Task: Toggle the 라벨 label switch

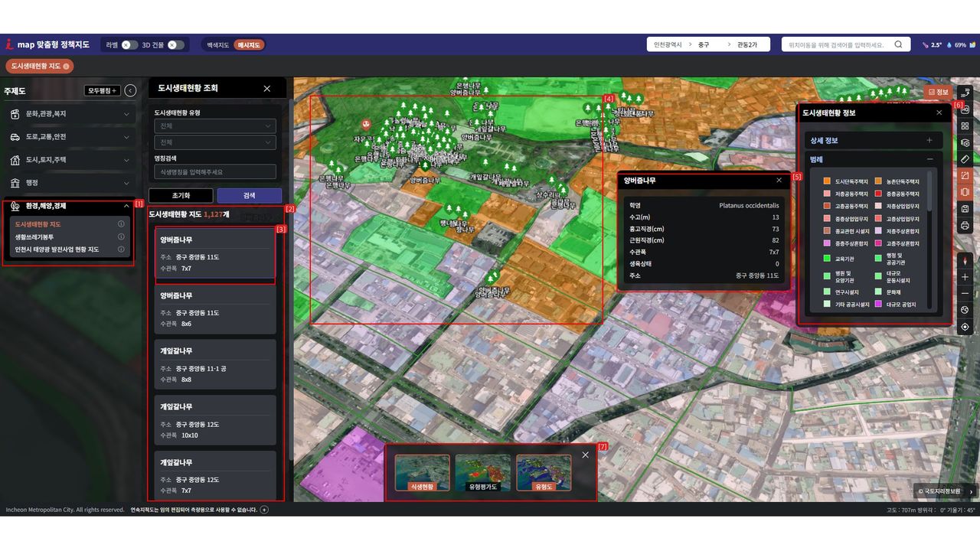Action: coord(129,45)
